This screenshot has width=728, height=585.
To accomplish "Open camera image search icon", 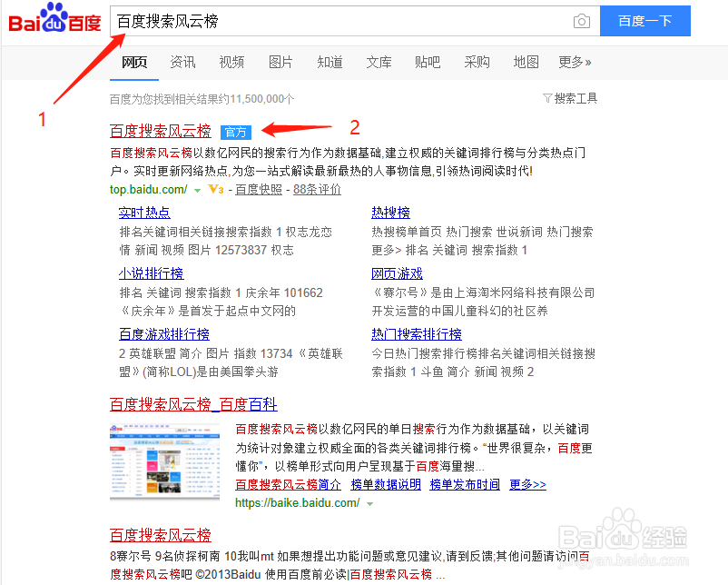I will click(x=581, y=22).
